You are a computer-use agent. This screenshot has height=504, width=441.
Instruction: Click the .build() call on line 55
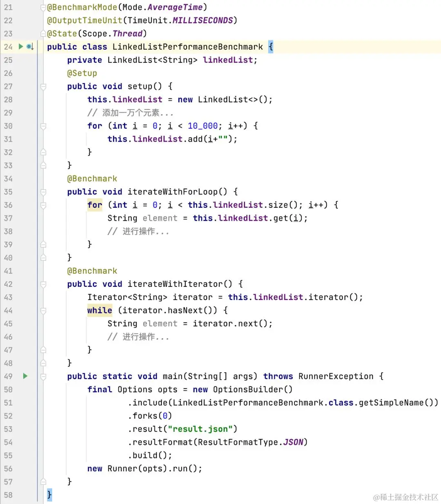[x=147, y=455]
